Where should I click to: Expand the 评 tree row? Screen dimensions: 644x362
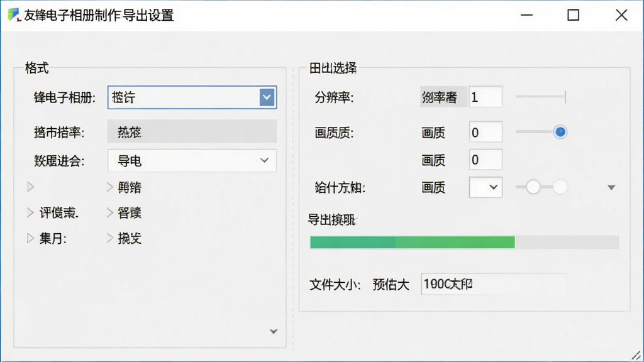(30, 212)
